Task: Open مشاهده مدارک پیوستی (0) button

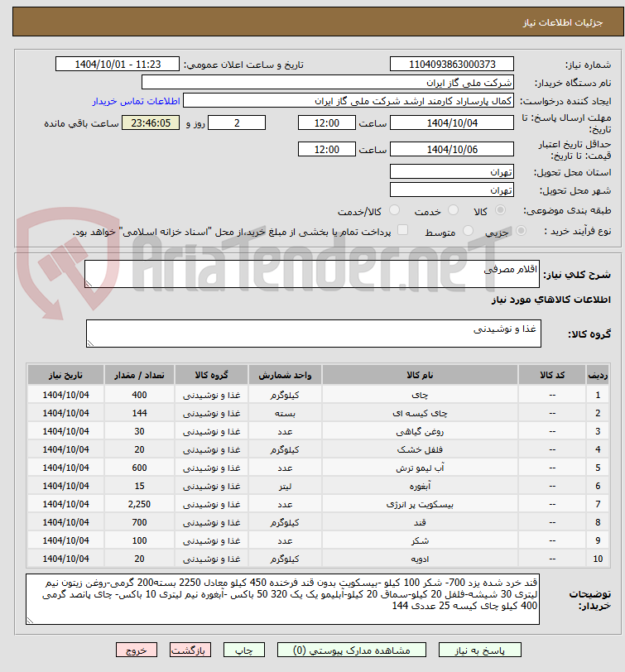Action: (352, 650)
